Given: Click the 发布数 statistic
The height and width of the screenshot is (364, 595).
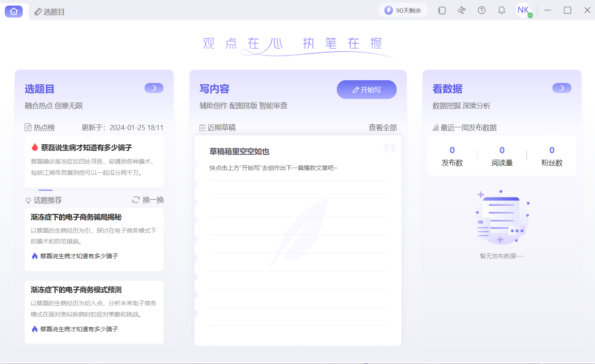Looking at the screenshot, I should [x=452, y=156].
